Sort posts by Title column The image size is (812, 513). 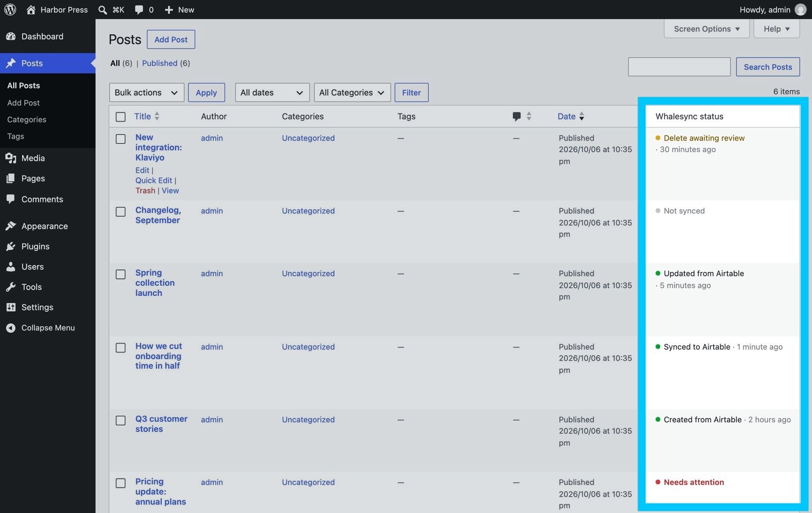(x=146, y=116)
